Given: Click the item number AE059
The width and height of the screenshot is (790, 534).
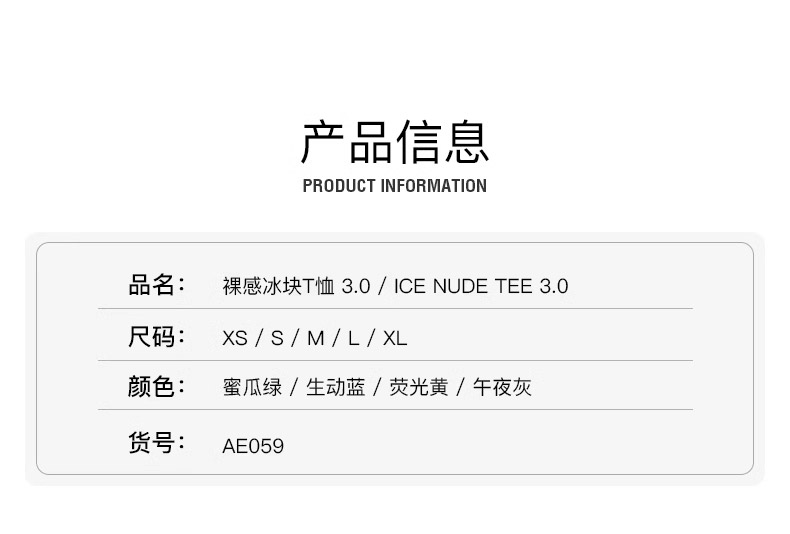Looking at the screenshot, I should 253,446.
